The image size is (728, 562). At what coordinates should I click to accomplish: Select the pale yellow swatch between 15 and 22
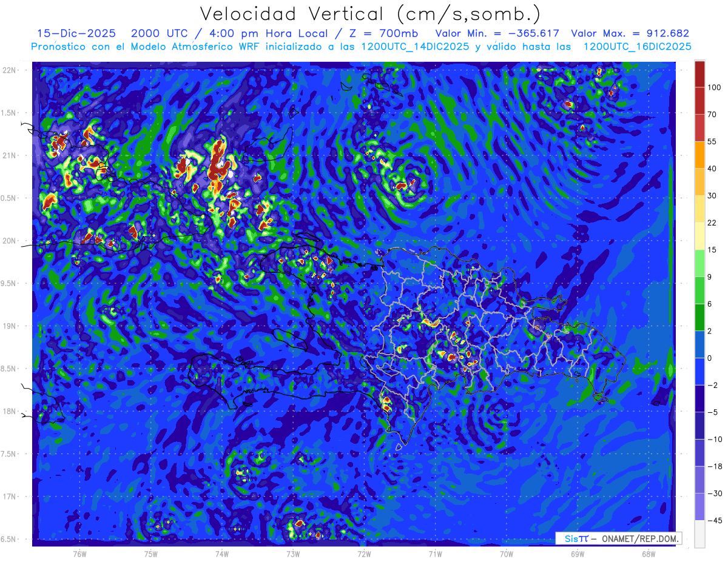click(699, 236)
